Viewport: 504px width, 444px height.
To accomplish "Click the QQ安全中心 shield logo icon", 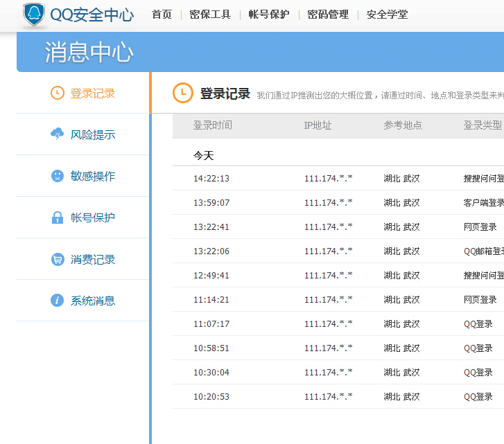I will [34, 15].
